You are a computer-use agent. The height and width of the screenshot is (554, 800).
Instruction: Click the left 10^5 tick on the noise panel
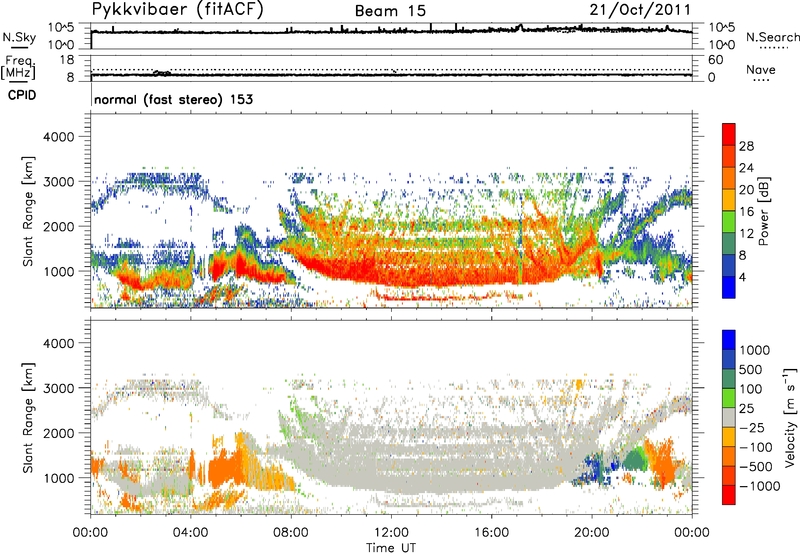[x=61, y=27]
